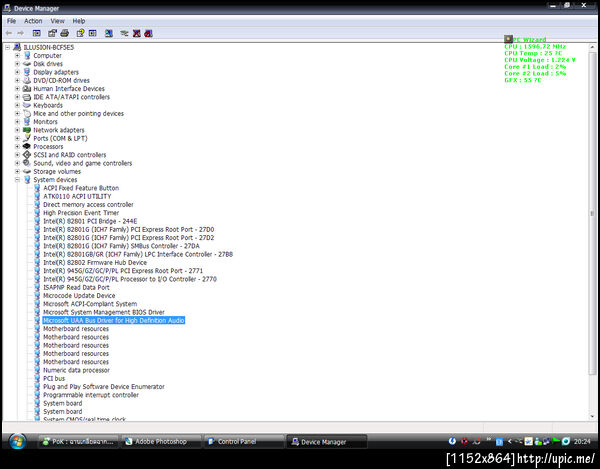Switch to the PoK taskbar button
The image size is (600, 469).
click(78, 441)
